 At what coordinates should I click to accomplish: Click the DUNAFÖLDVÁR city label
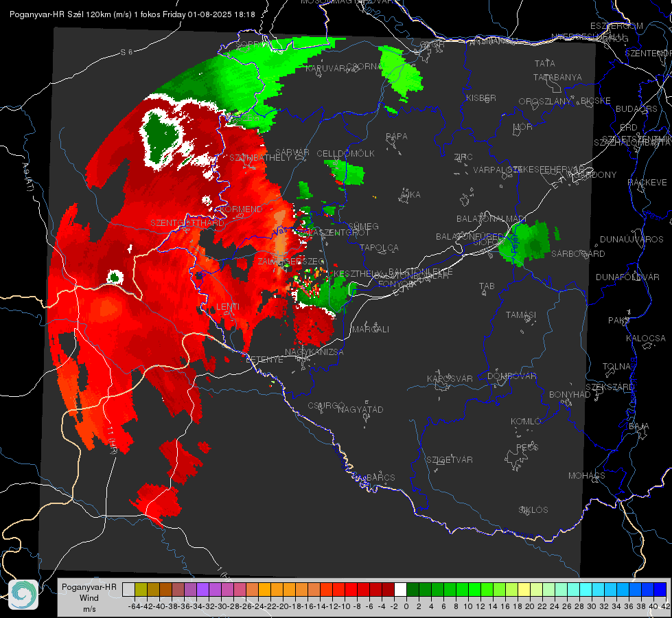[627, 277]
